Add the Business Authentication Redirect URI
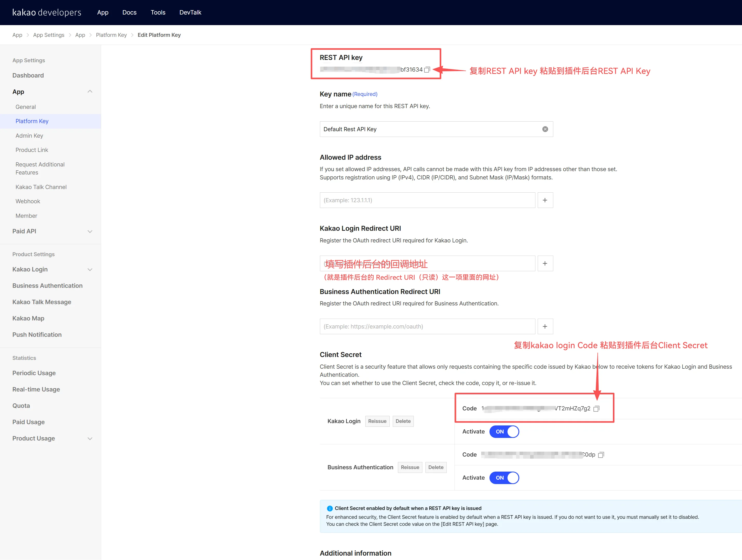The height and width of the screenshot is (560, 742). pos(545,326)
